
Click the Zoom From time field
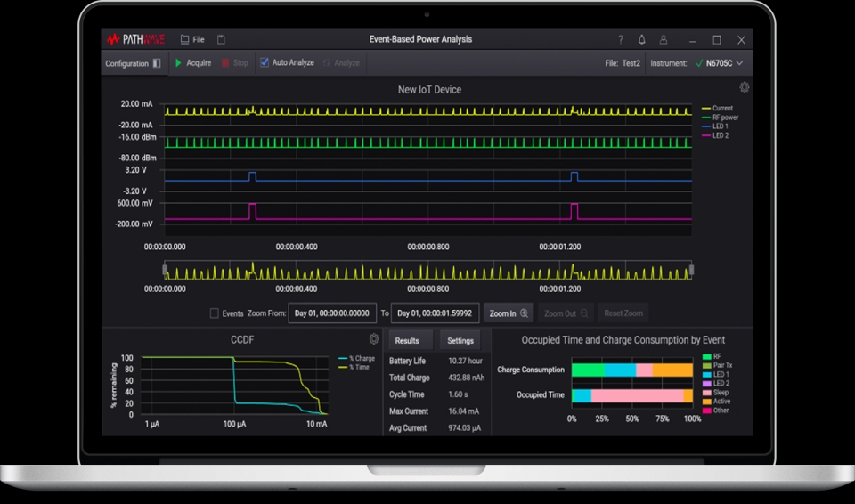click(x=332, y=313)
